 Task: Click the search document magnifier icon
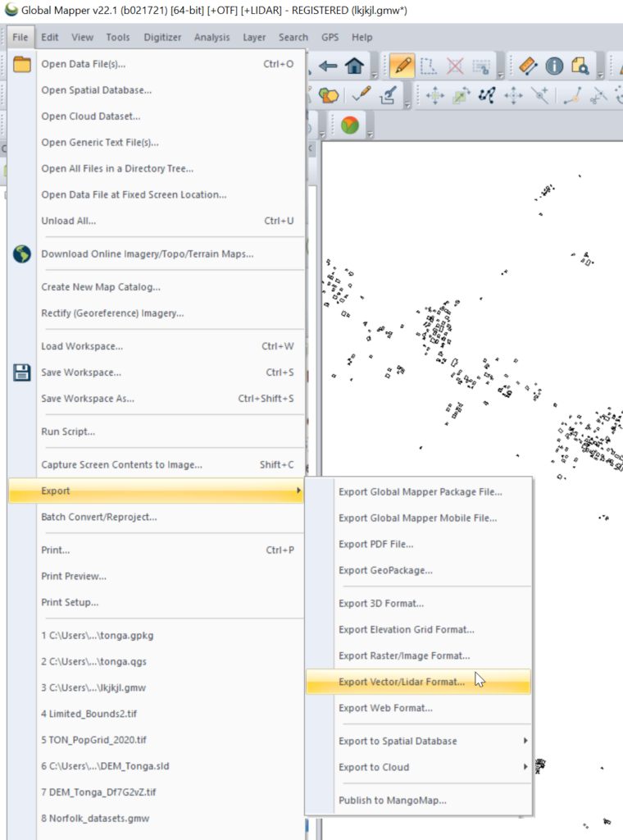(580, 66)
